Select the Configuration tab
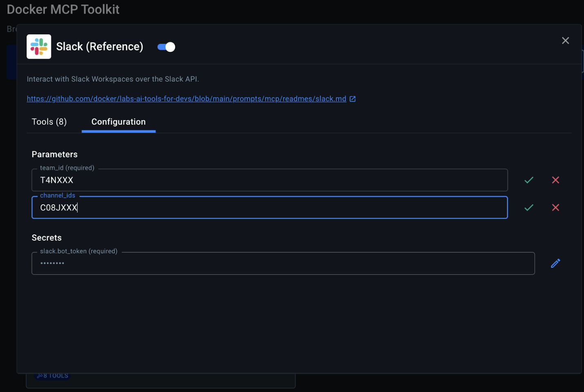The width and height of the screenshot is (584, 392). 118,122
